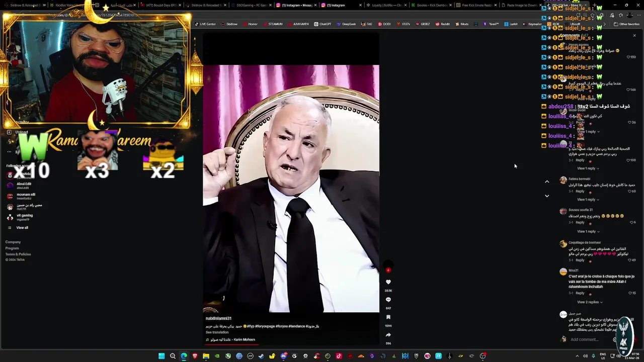Open FitG bookmark
Screen dimensions: 644x362
coord(366,24)
